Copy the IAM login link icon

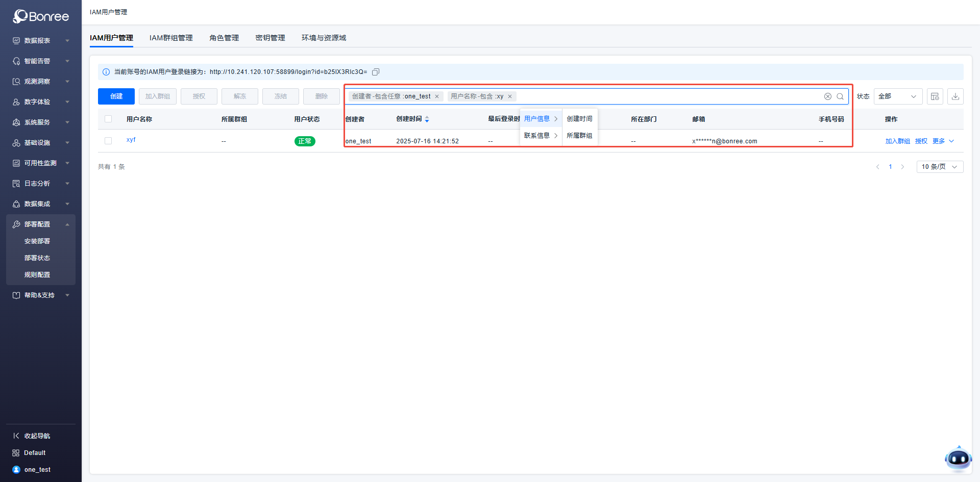tap(376, 72)
